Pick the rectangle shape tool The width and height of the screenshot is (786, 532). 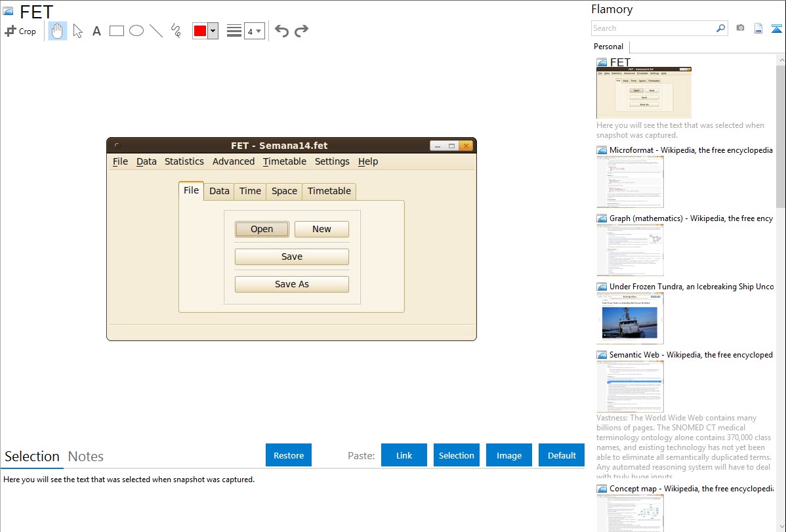tap(117, 31)
